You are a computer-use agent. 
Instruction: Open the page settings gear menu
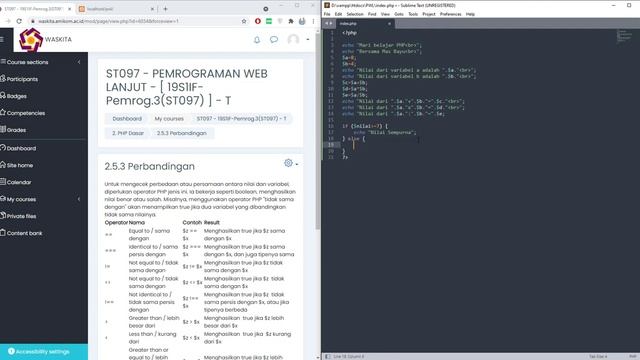[x=291, y=163]
